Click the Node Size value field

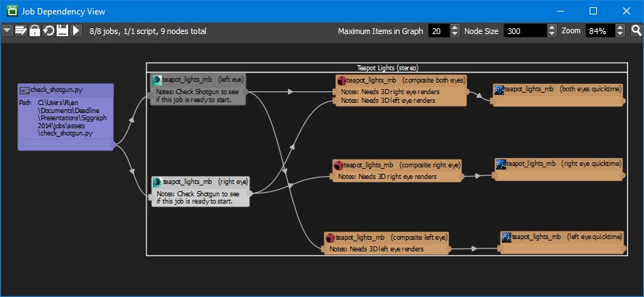coord(525,30)
